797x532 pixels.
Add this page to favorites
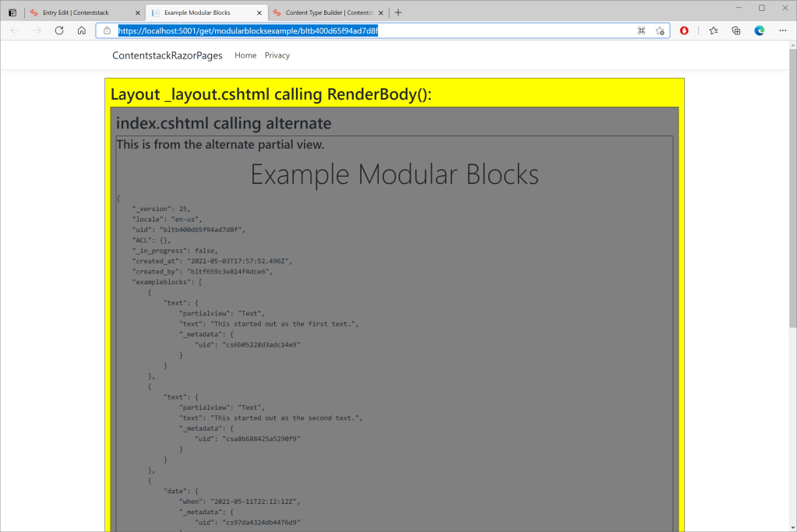[x=660, y=30]
